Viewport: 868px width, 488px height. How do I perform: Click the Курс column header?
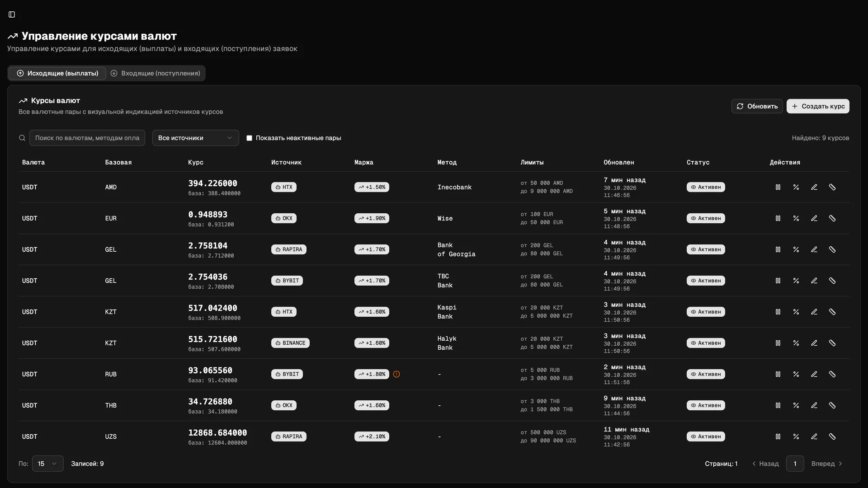coord(196,162)
